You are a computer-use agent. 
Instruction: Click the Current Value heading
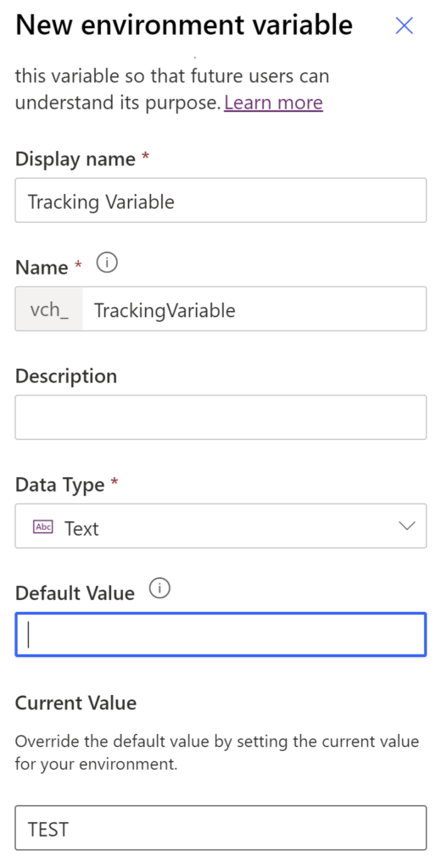click(x=75, y=703)
